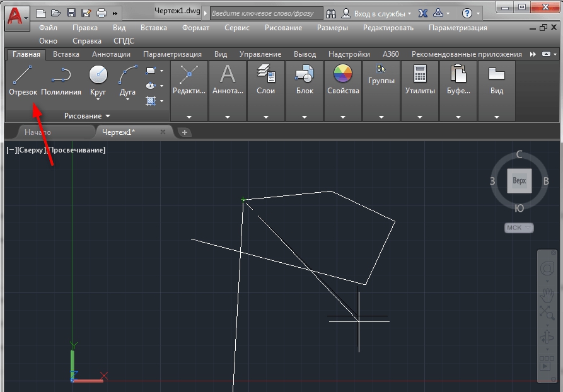Click the Autodesk Exchange X icon
Viewport: 563px width, 392px height.
[423, 14]
